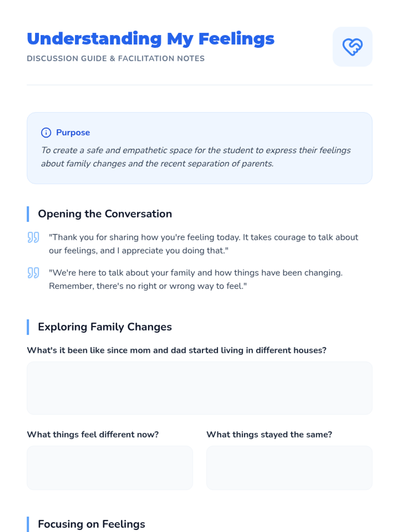The height and width of the screenshot is (532, 399).
Task: Click the "Understanding My Feelings" title
Action: pos(151,39)
